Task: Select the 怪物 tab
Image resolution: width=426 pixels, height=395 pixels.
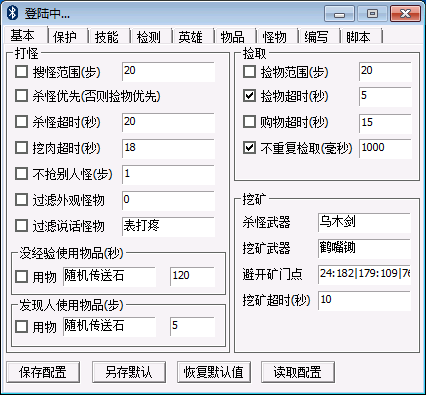Action: click(275, 37)
